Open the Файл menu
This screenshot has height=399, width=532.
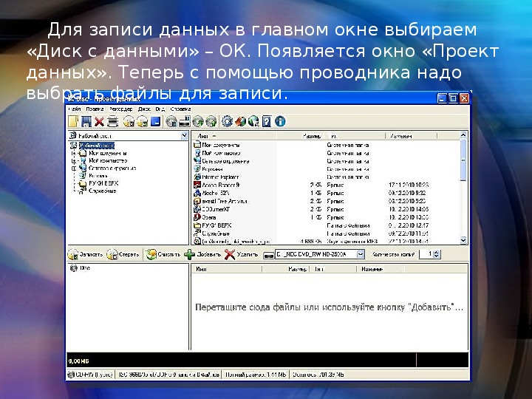click(x=73, y=109)
